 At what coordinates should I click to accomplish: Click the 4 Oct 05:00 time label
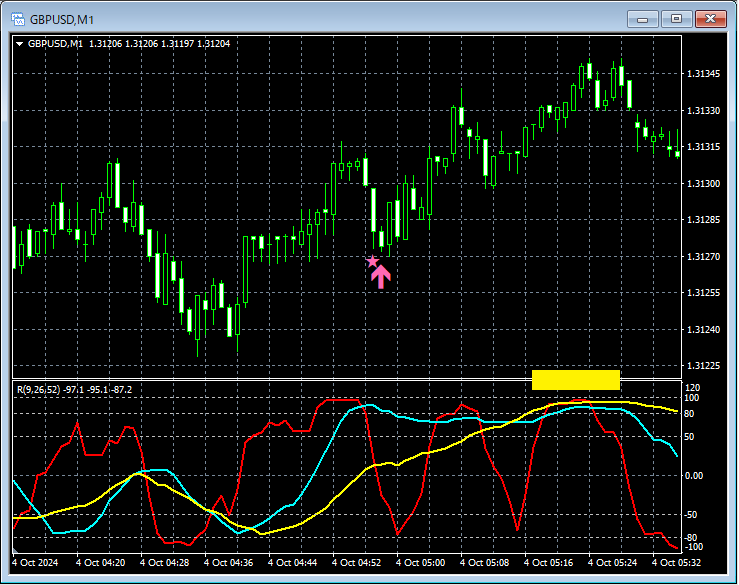(x=420, y=563)
